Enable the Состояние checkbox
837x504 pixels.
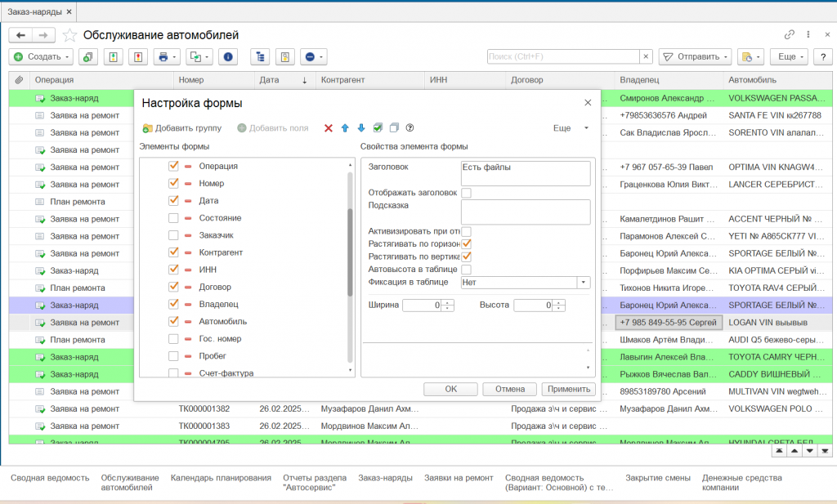[173, 218]
